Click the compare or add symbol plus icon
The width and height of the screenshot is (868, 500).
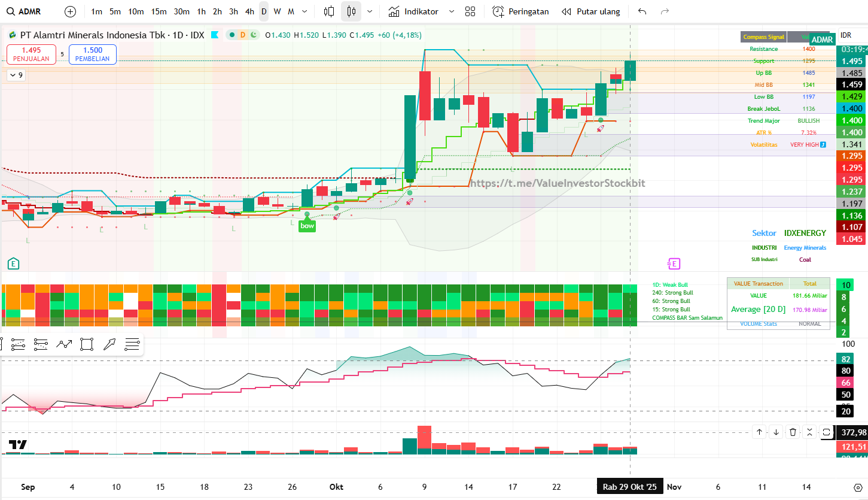point(71,11)
